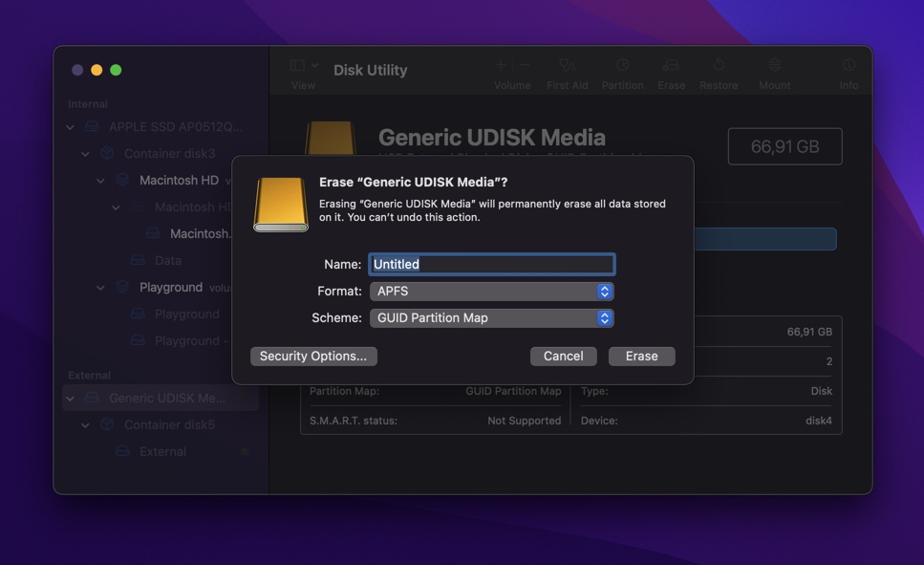Click the Erase button in dialog
Image resolution: width=924 pixels, height=565 pixels.
pos(641,357)
